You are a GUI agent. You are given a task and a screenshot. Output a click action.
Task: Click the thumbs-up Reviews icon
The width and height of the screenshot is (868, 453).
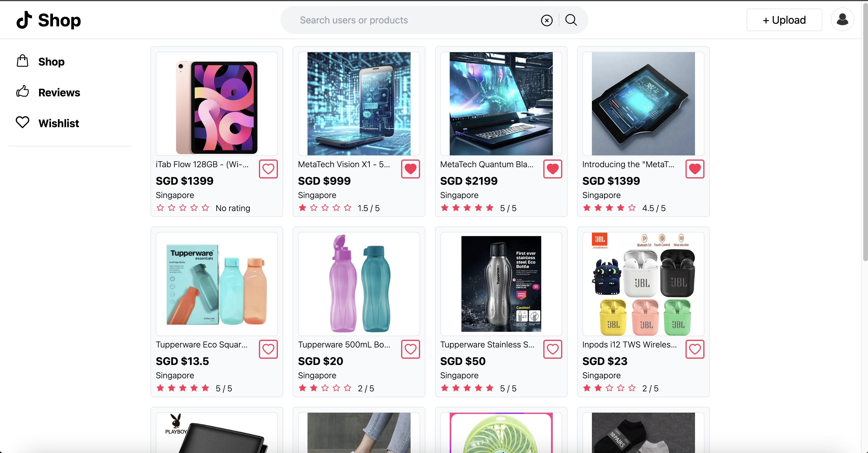(x=23, y=92)
